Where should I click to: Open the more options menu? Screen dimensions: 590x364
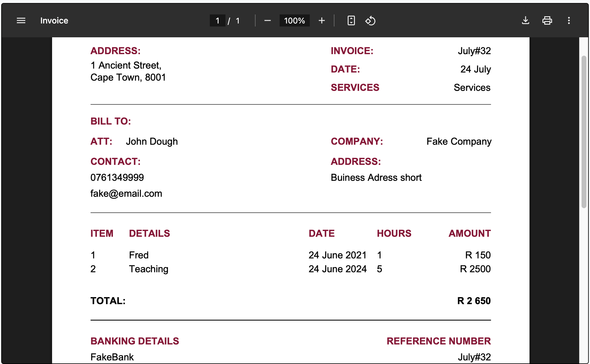pyautogui.click(x=569, y=20)
